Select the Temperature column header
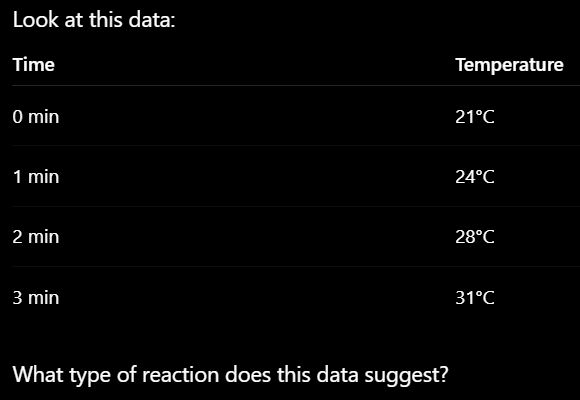This screenshot has width=580, height=400. point(509,65)
